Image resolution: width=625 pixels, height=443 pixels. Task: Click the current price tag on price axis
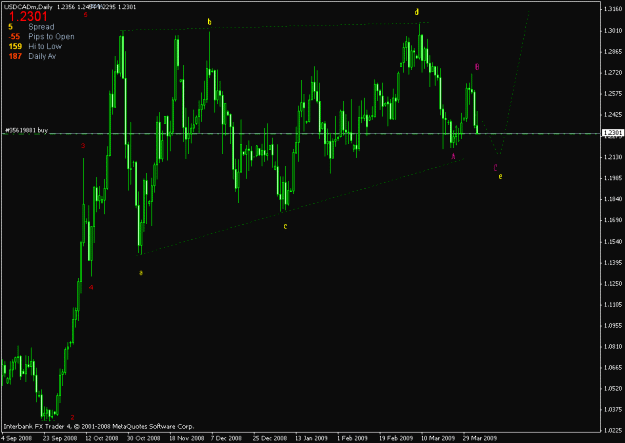click(613, 132)
